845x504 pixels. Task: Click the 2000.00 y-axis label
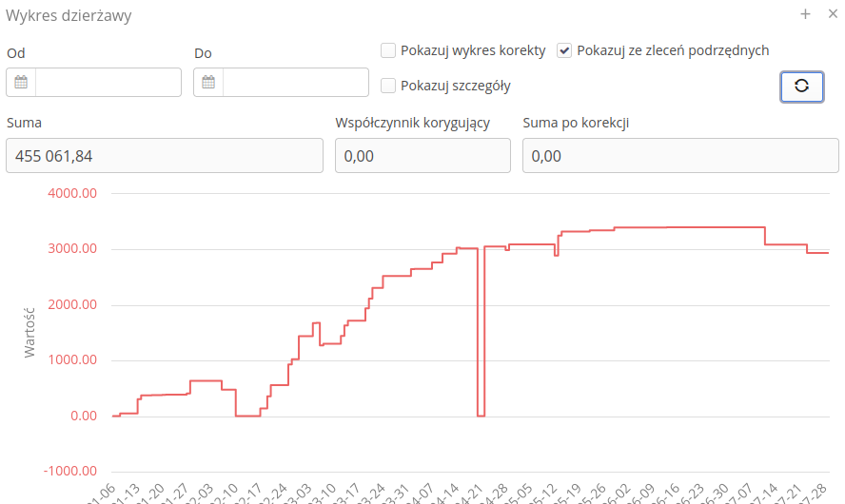73,304
